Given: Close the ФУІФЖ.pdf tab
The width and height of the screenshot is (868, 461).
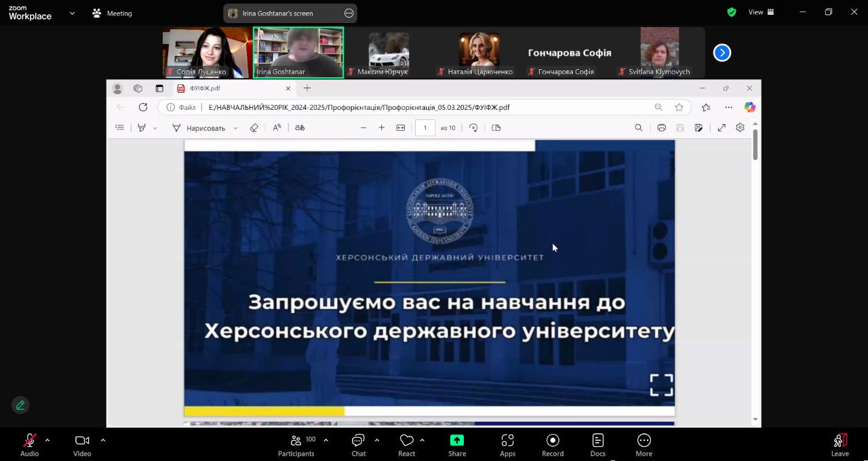Looking at the screenshot, I should (x=288, y=88).
